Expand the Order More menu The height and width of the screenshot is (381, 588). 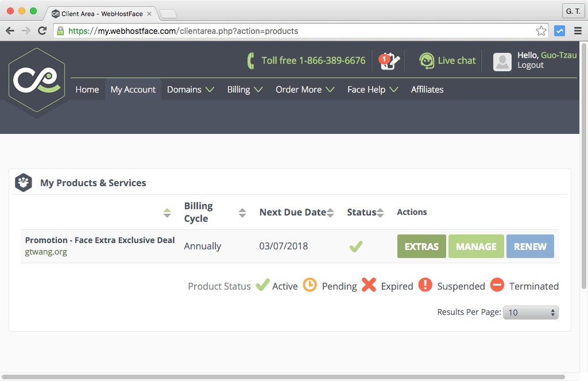click(305, 90)
